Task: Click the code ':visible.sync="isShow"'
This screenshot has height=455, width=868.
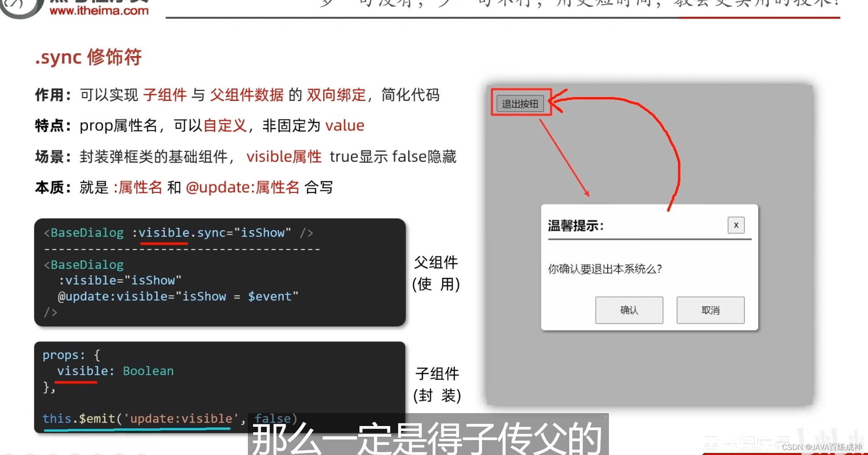Action: pos(211,233)
